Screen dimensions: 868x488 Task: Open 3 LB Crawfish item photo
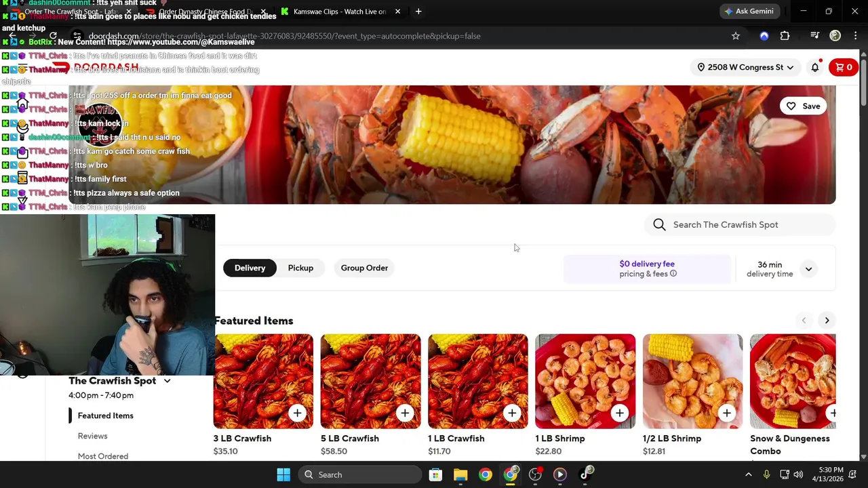tap(263, 381)
